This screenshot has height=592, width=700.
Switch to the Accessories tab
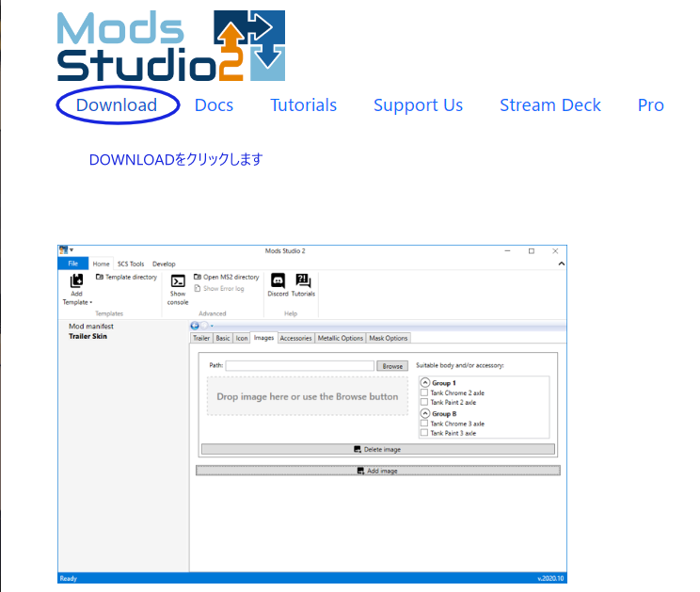point(295,338)
